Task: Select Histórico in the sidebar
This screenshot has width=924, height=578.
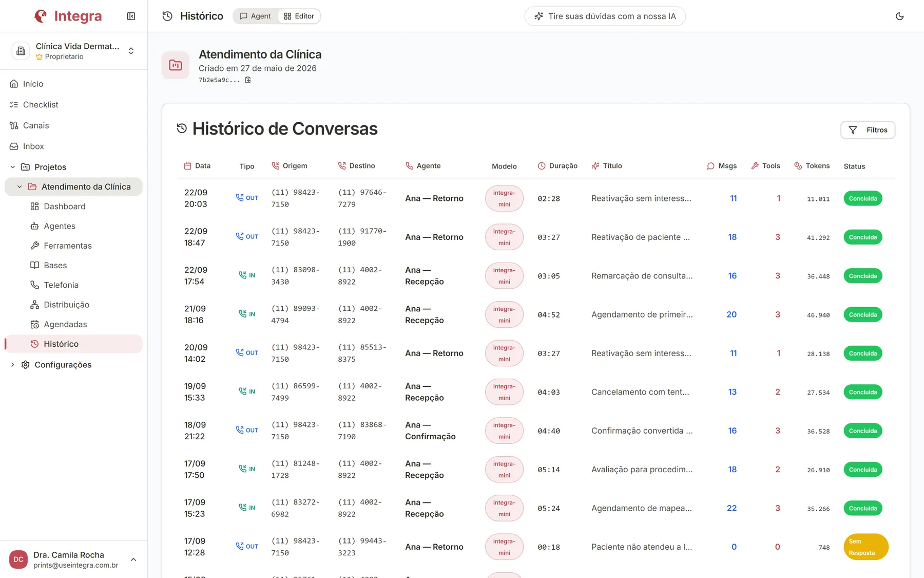Action: pyautogui.click(x=73, y=344)
